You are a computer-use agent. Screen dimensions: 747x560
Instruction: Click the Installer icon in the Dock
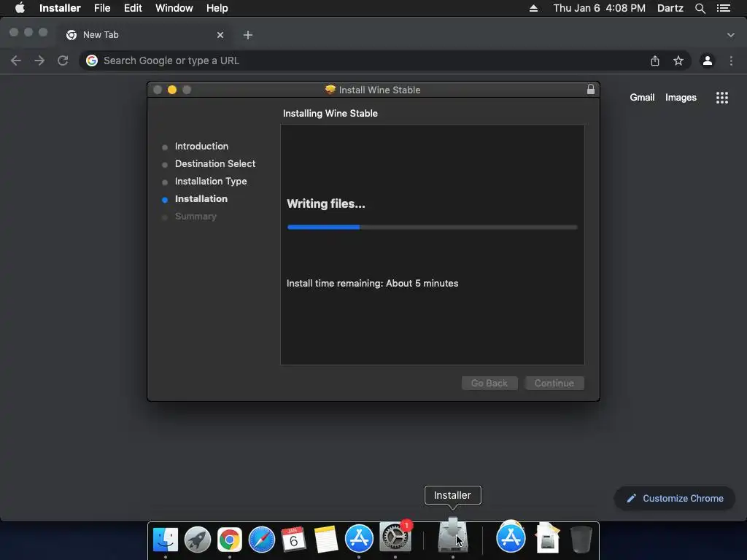point(452,535)
